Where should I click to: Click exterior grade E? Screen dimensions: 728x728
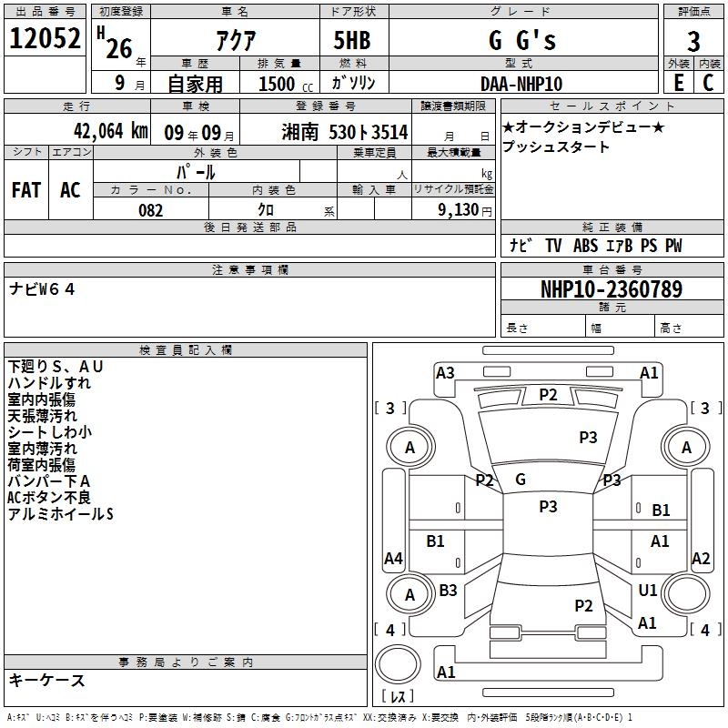point(679,83)
